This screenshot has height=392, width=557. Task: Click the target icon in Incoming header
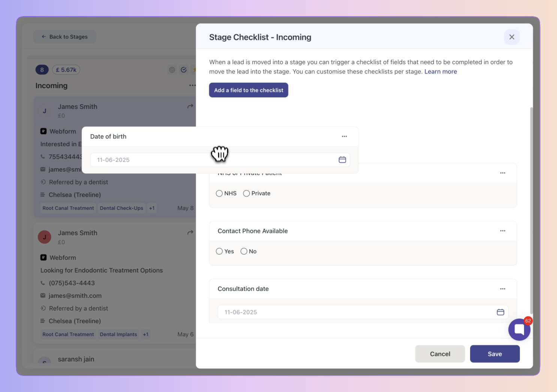point(172,70)
